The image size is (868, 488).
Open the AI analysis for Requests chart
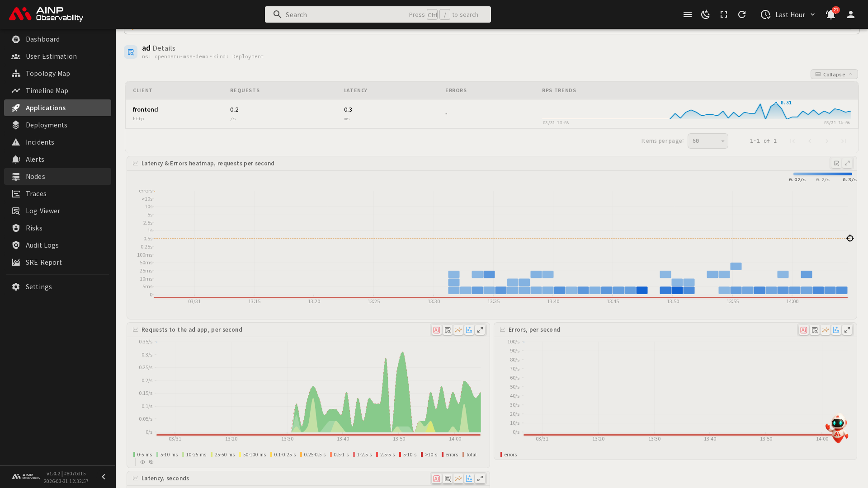tap(436, 330)
